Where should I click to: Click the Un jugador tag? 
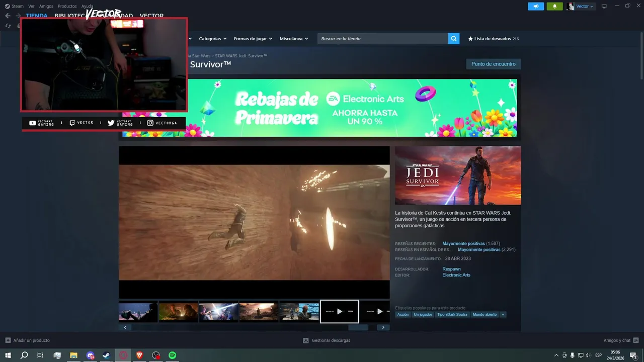tap(423, 315)
